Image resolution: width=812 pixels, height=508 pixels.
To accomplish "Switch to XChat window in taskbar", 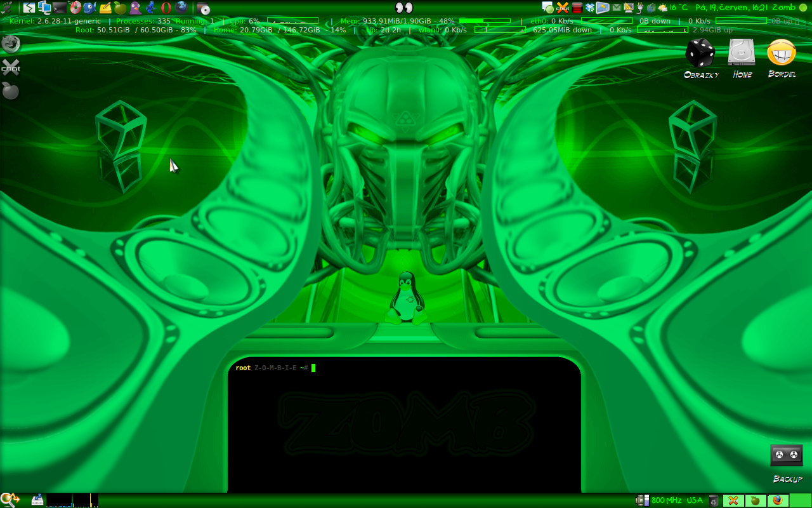I will click(x=733, y=500).
